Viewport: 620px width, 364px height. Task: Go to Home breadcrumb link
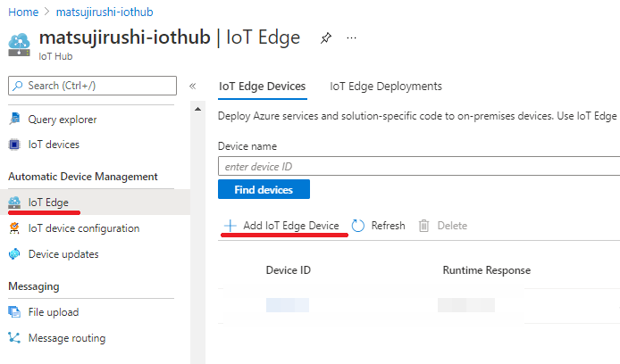pyautogui.click(x=23, y=12)
